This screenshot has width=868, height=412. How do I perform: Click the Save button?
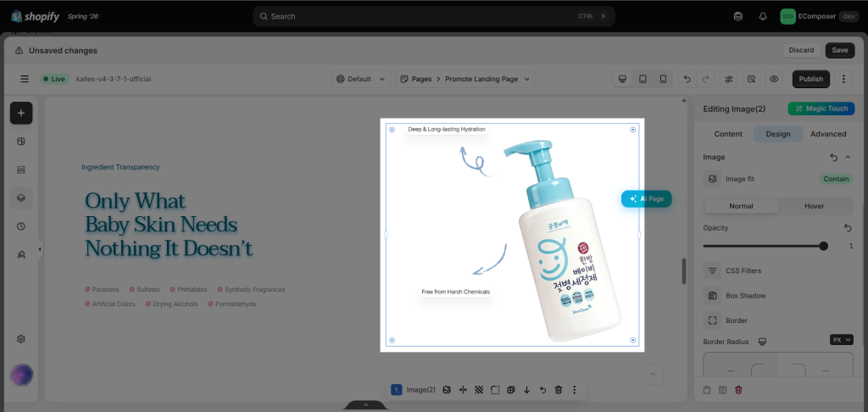[x=840, y=50]
